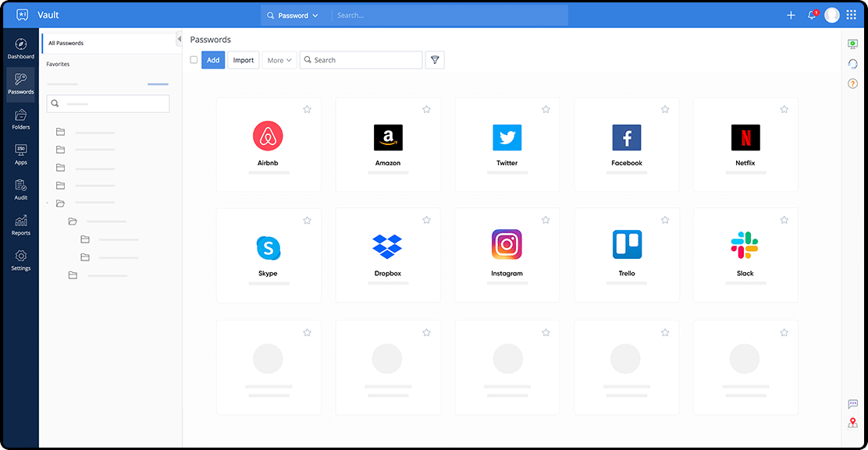
Task: Click the Import button
Action: [x=244, y=60]
